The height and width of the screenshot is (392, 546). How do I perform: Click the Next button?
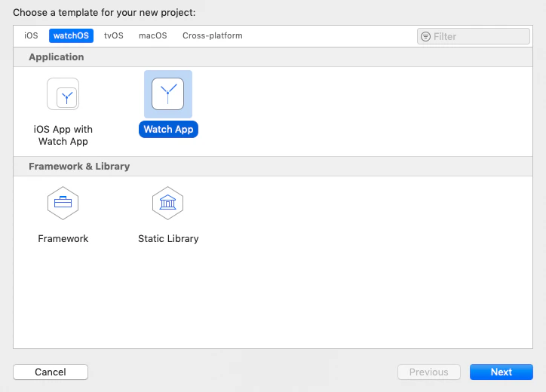coord(501,372)
